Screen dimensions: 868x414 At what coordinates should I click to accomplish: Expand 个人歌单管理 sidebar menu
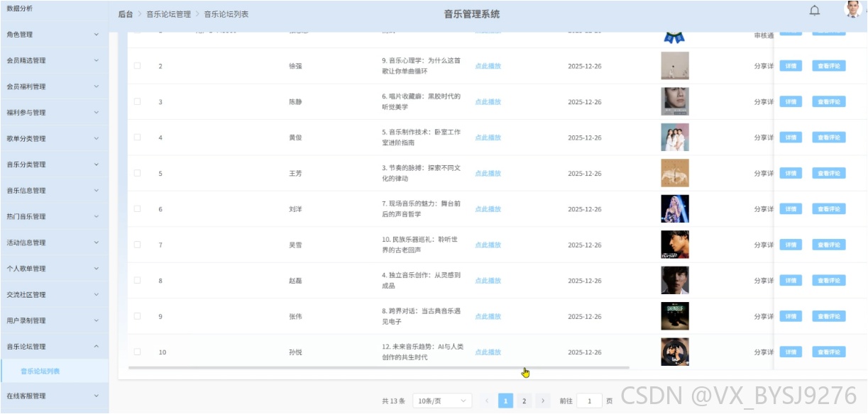pyautogui.click(x=54, y=269)
